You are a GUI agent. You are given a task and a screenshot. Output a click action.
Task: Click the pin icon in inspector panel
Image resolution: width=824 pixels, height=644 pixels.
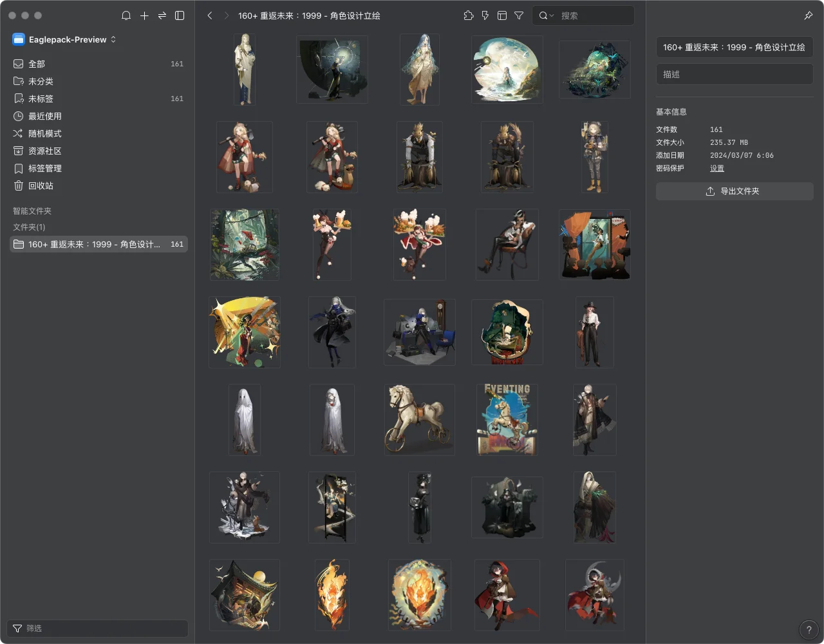809,15
